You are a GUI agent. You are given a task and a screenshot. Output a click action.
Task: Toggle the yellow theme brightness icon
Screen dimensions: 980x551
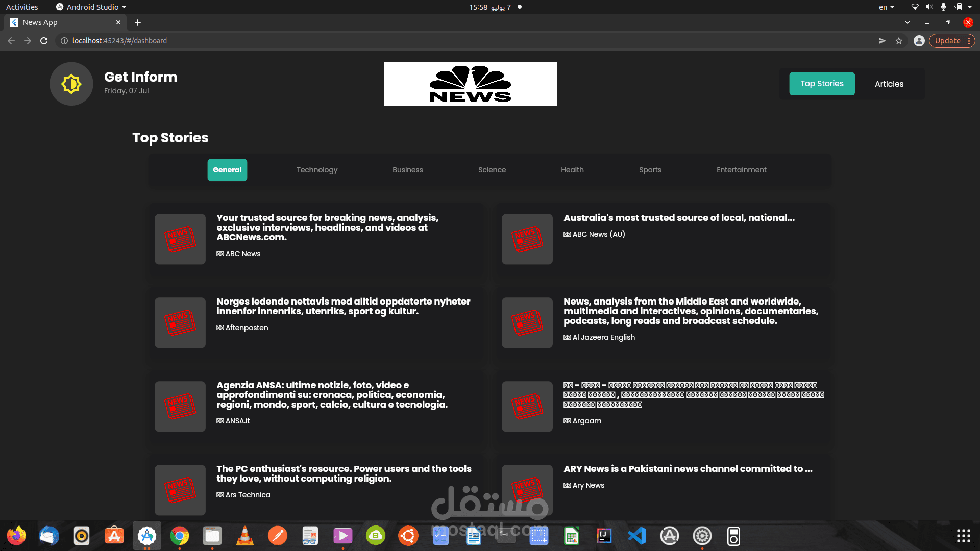point(71,84)
